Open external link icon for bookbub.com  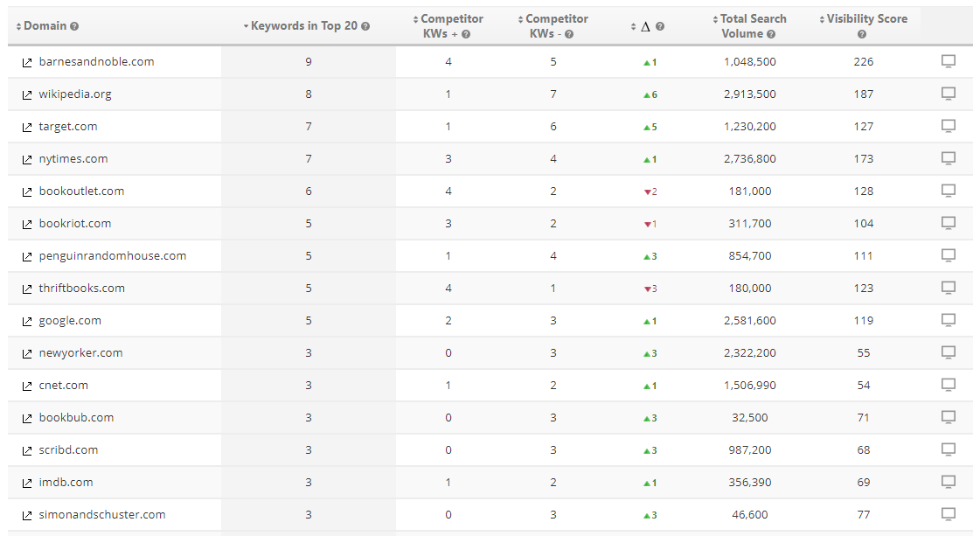pos(27,419)
